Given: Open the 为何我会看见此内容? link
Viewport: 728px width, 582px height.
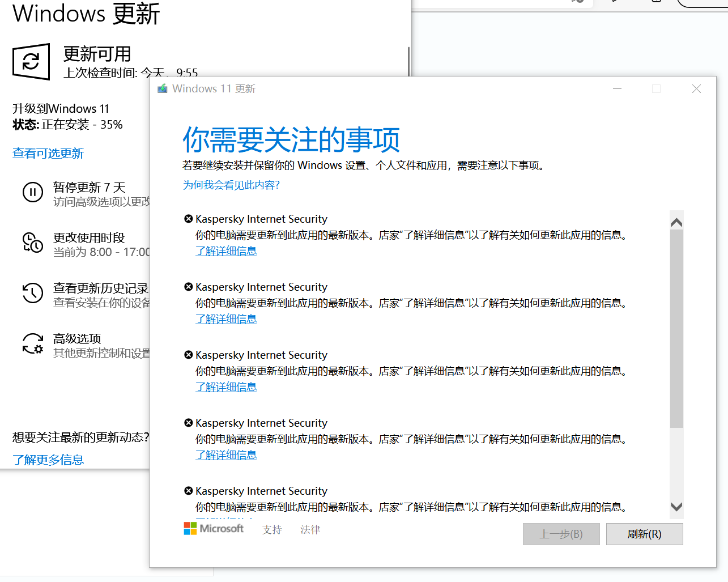Looking at the screenshot, I should pos(231,185).
